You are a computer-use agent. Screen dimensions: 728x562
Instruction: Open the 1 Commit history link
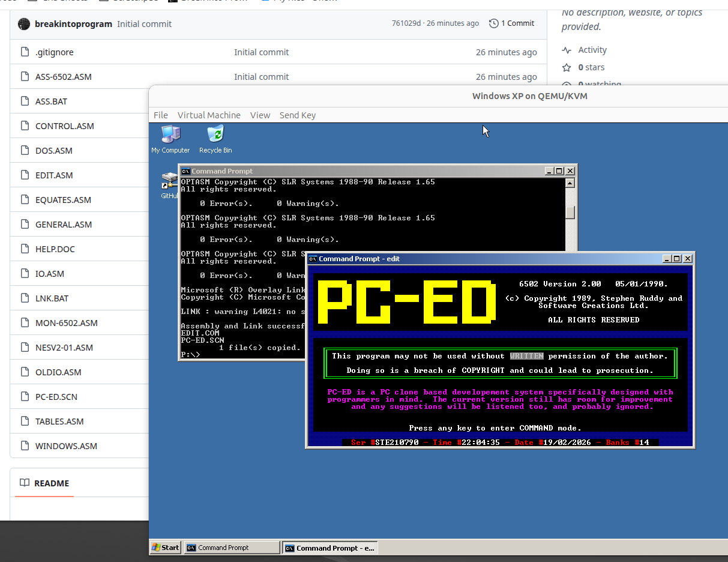[x=512, y=23]
